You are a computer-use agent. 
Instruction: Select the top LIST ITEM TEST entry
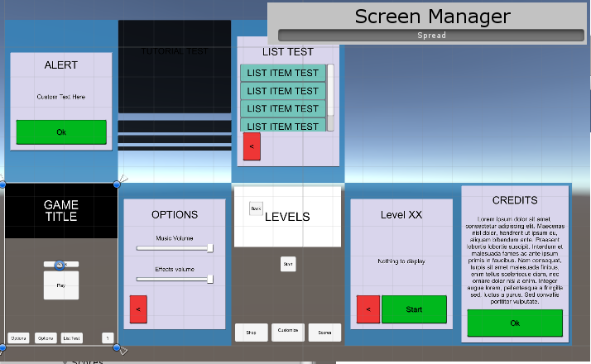[283, 73]
